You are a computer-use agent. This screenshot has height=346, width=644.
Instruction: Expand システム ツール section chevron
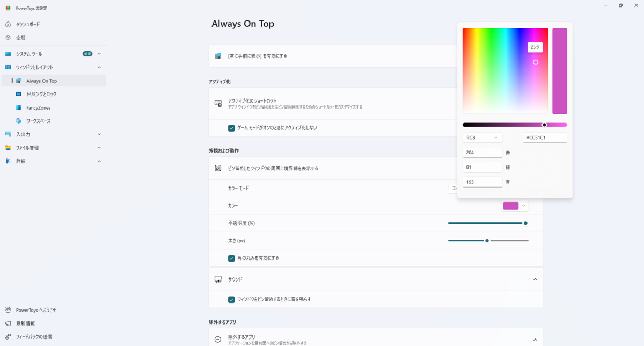(x=99, y=54)
